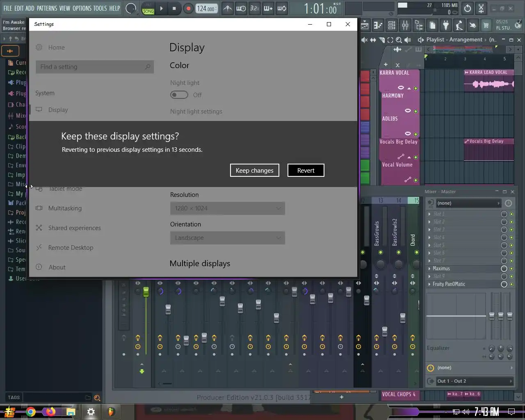The image size is (525, 420).
Task: Click the Find a setting search box
Action: pyautogui.click(x=95, y=67)
